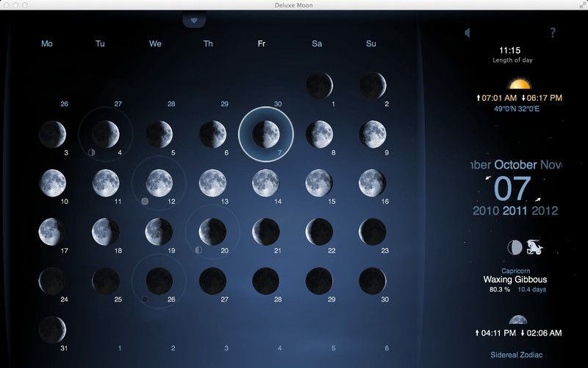
Task: Select the moon for day 6
Action: click(212, 134)
